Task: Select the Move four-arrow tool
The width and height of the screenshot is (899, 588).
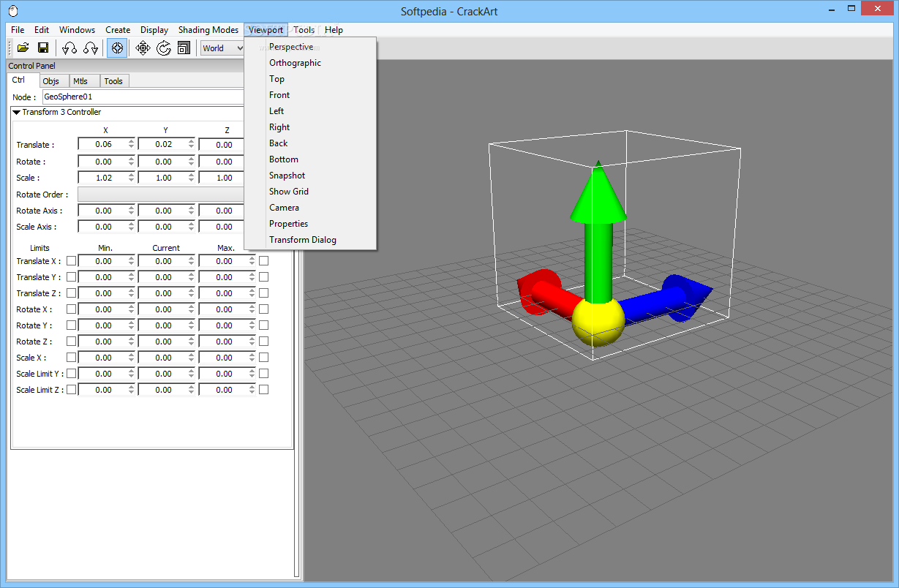Action: tap(143, 48)
